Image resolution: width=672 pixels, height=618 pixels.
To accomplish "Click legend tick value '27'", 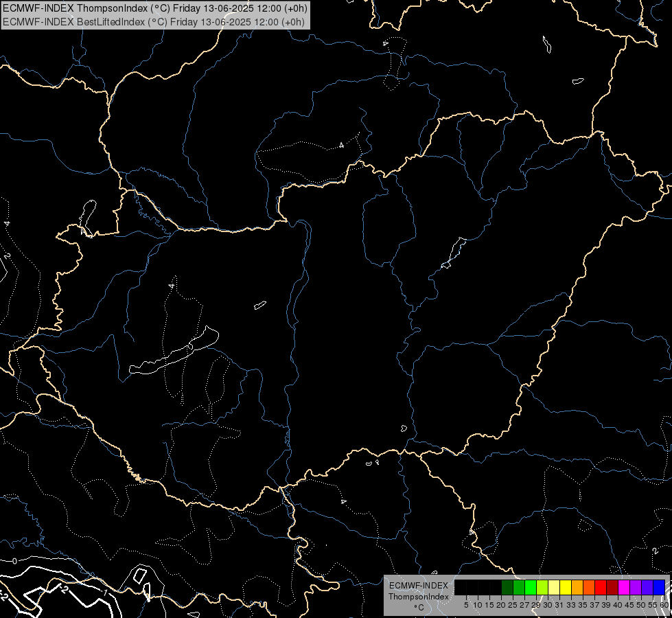I will (524, 605).
